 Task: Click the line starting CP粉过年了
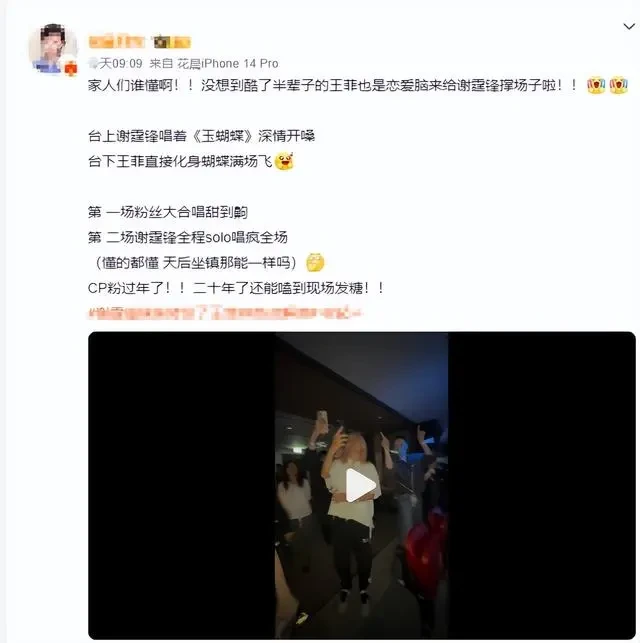pyautogui.click(x=237, y=288)
